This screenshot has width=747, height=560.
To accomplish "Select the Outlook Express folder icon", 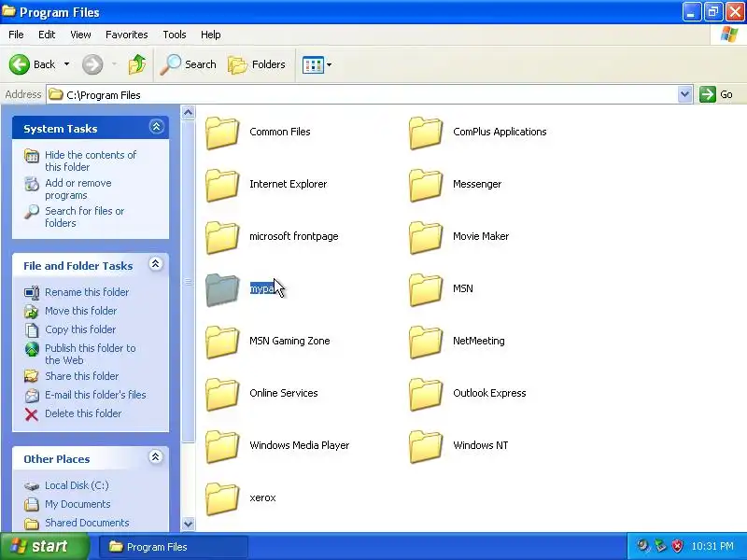I will [x=426, y=395].
